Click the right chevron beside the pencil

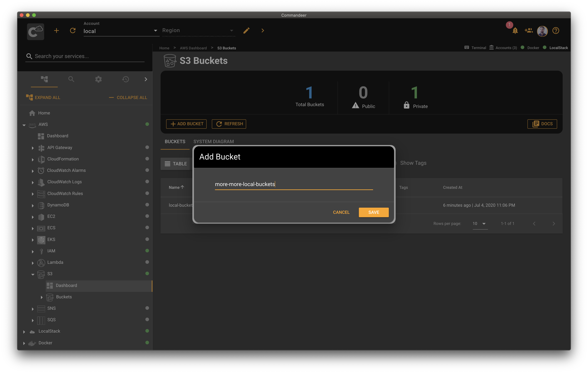click(263, 31)
